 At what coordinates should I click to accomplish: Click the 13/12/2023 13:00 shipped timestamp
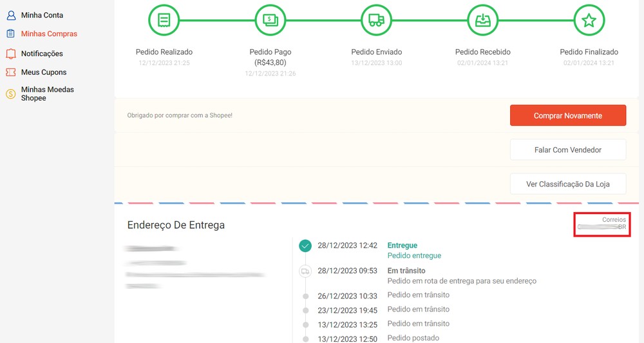(377, 63)
